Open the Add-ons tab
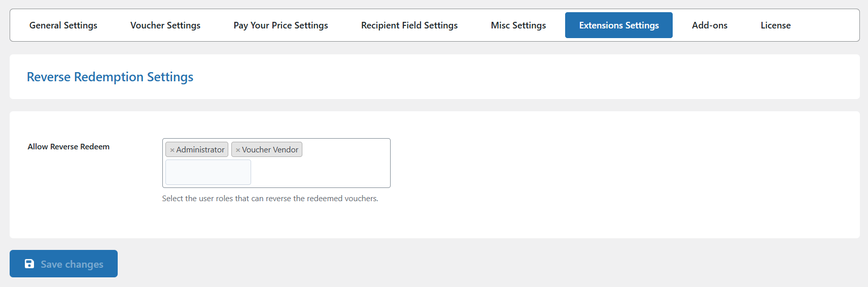Screen dimensions: 868x287 click(710, 25)
